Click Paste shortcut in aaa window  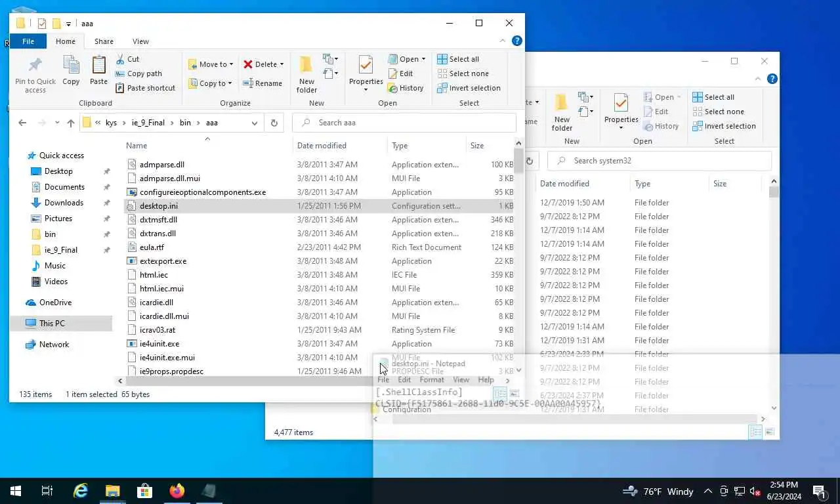[145, 88]
